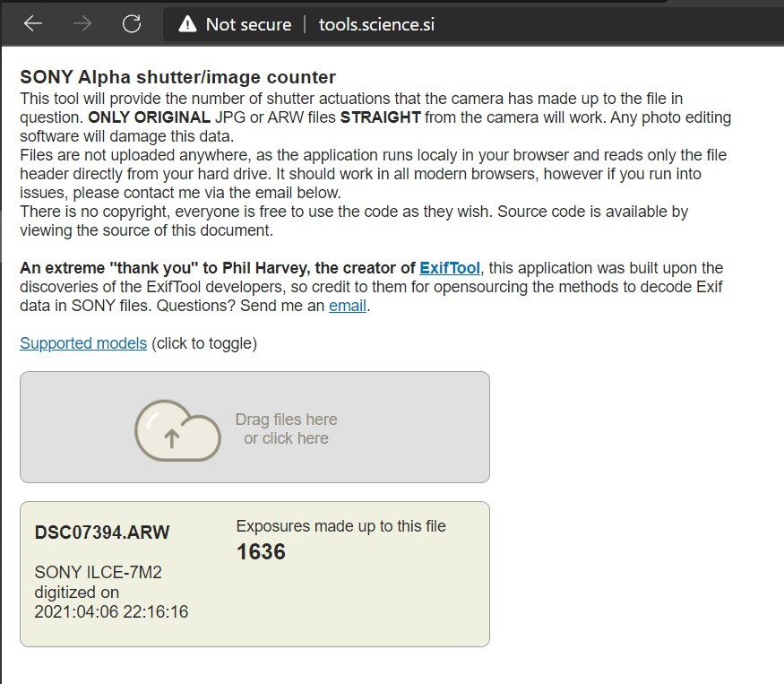
Task: Click the Drag files here drop zone
Action: (255, 428)
